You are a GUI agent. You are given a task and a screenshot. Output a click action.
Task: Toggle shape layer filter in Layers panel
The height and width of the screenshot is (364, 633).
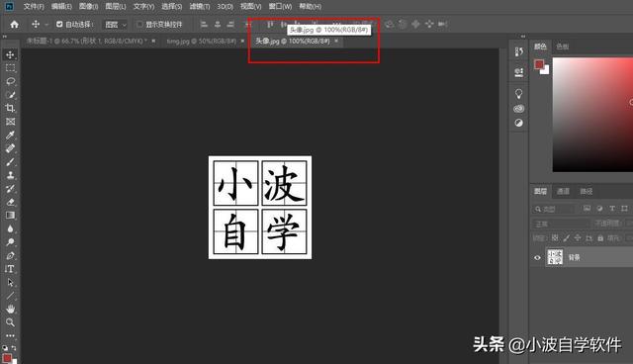tap(624, 209)
